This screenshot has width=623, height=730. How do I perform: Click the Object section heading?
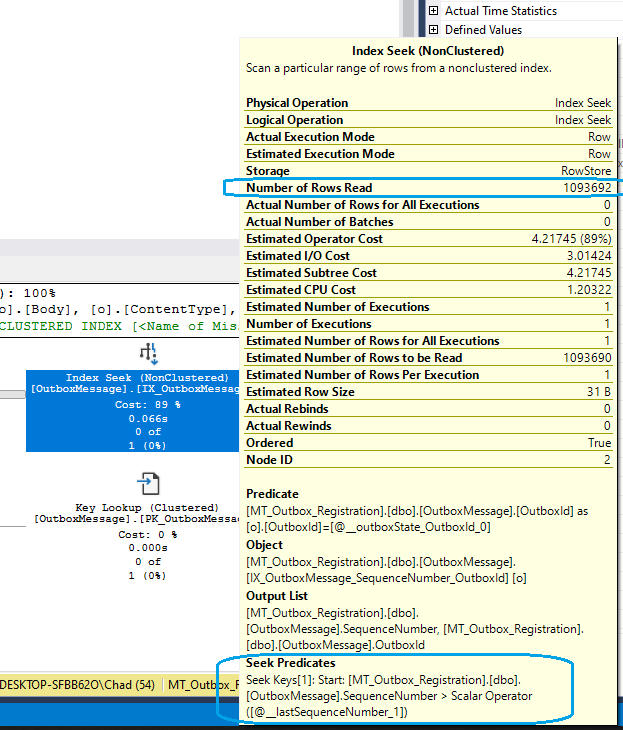tap(264, 545)
